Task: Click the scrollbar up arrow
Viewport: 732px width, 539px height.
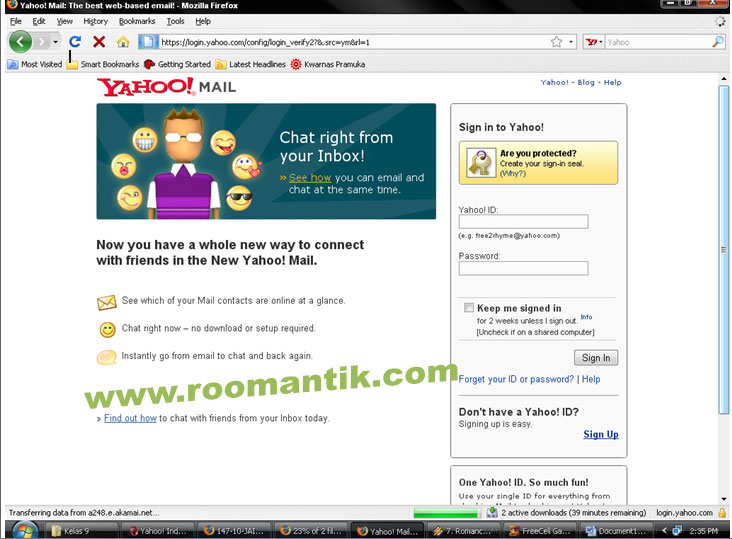Action: point(724,78)
